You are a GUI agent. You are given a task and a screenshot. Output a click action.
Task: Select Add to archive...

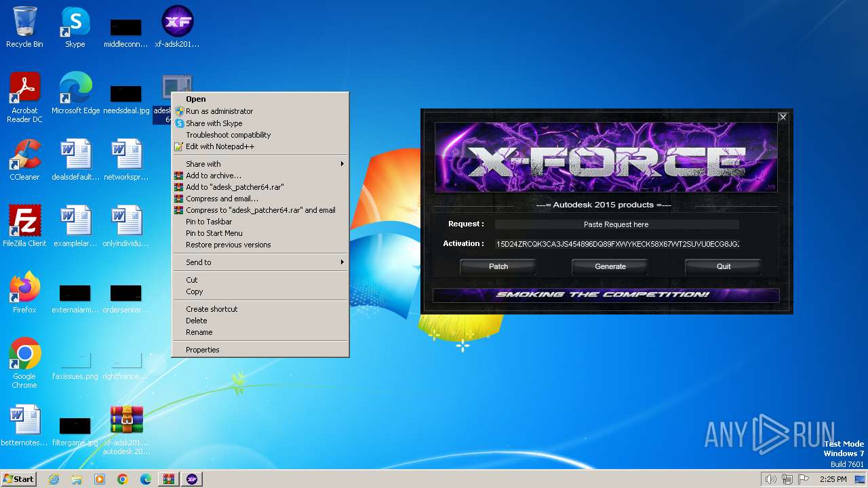tap(260, 176)
